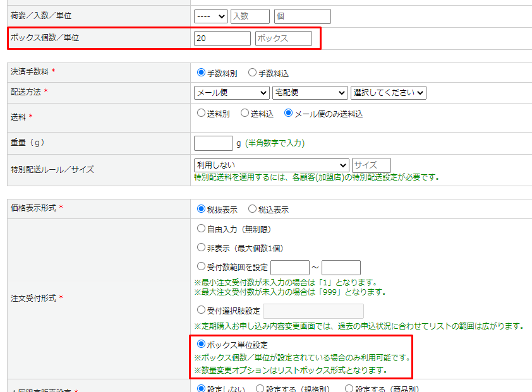Enable the 受付数範囲を設定 option
532x392 pixels.
[x=202, y=266]
